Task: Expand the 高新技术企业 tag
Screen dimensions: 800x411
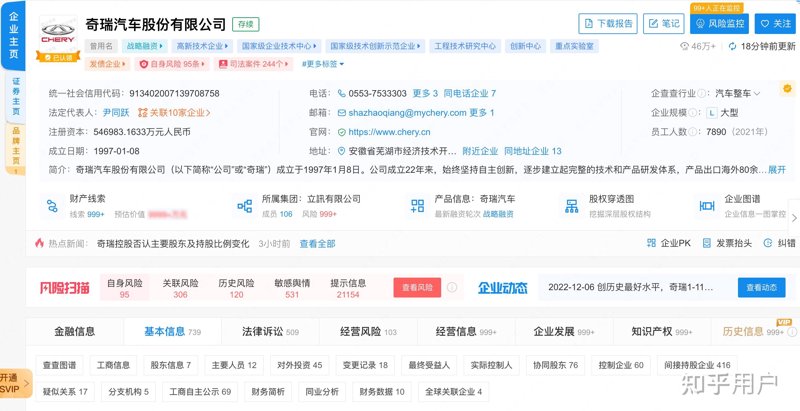Action: coord(202,46)
